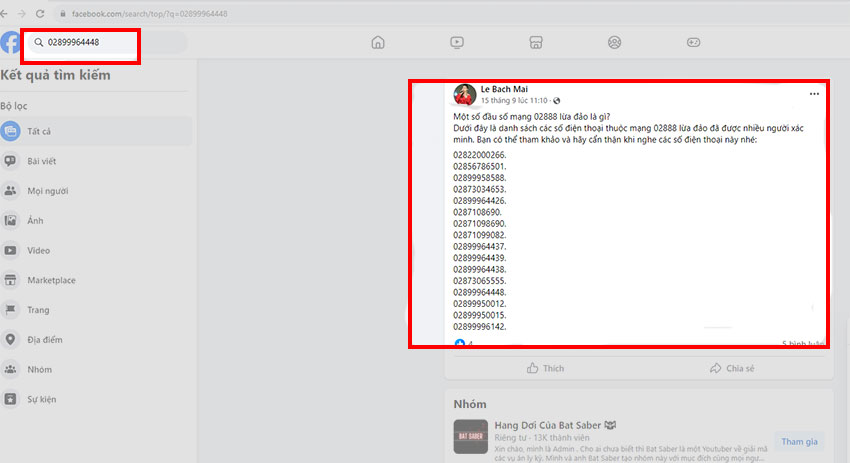
Task: Open the Gaming icon in top navigation
Action: tap(693, 42)
